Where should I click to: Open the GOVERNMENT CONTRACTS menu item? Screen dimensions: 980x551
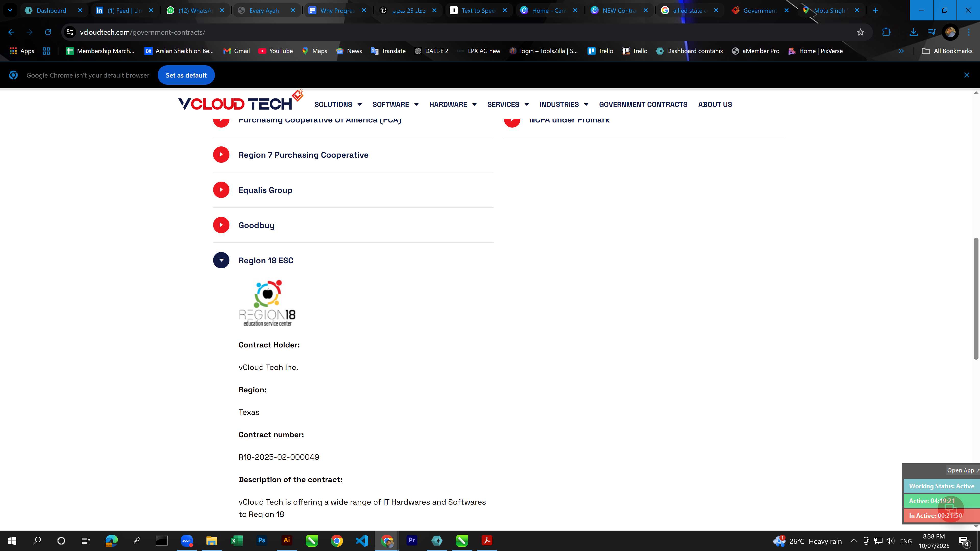[643, 105]
